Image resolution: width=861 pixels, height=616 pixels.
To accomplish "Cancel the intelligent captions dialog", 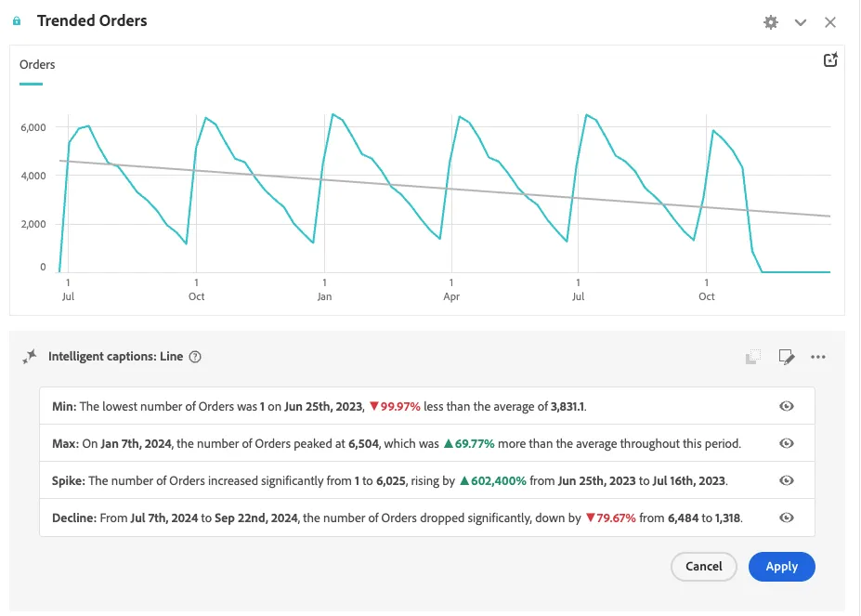I will coord(704,567).
